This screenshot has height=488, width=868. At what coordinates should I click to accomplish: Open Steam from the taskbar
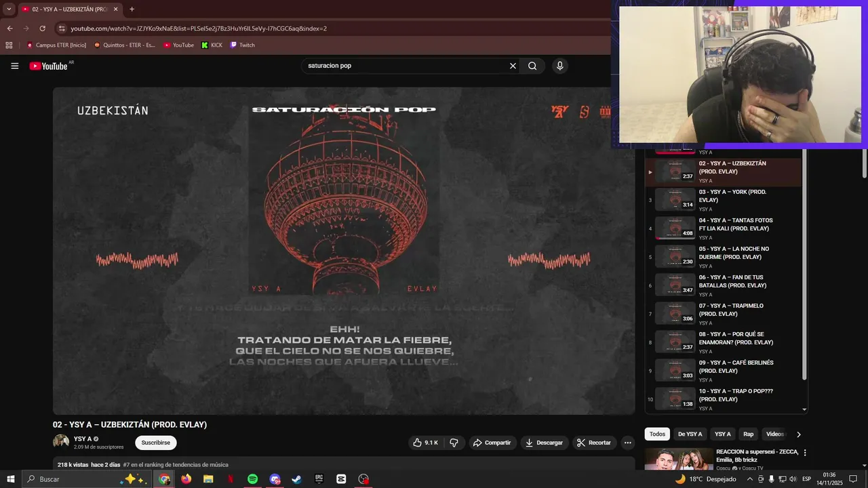296,479
